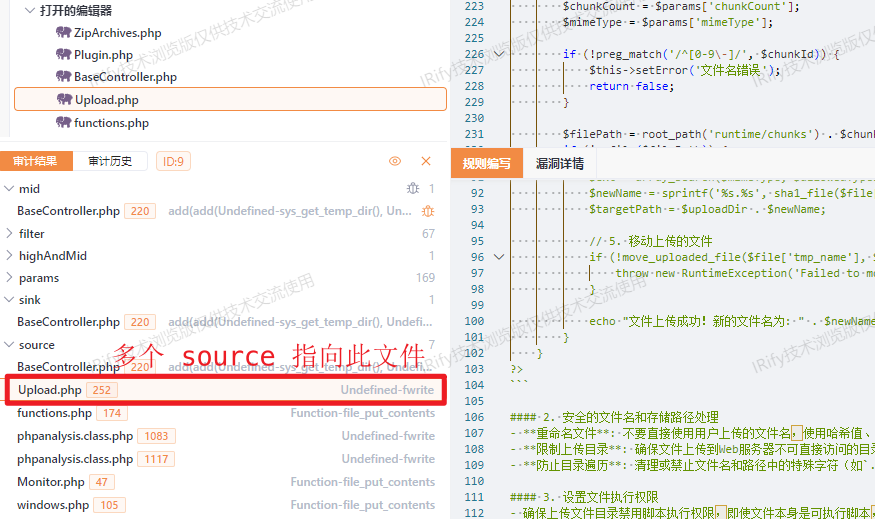Screen dimensions: 875x519
Task: Select phpanalysis.class.php 1083 result
Action: pos(223,436)
